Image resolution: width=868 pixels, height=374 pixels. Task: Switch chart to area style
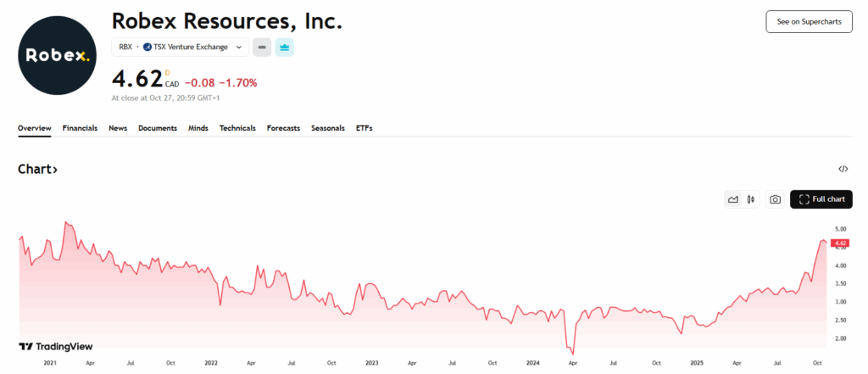coord(733,199)
